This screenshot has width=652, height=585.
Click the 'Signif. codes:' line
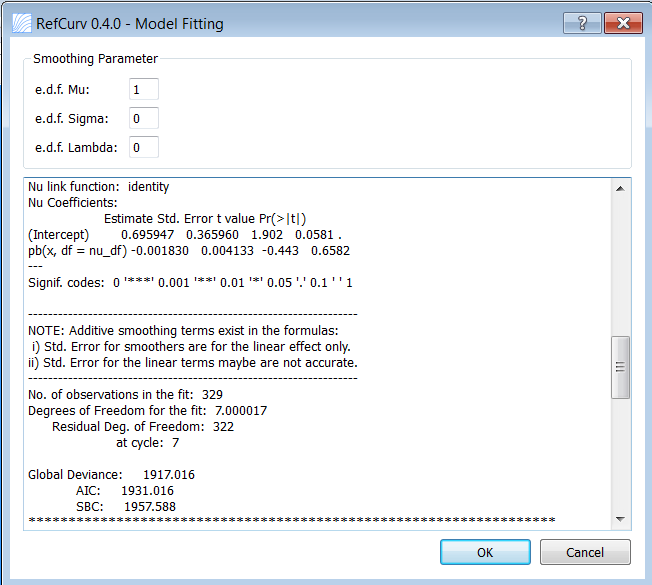click(190, 283)
